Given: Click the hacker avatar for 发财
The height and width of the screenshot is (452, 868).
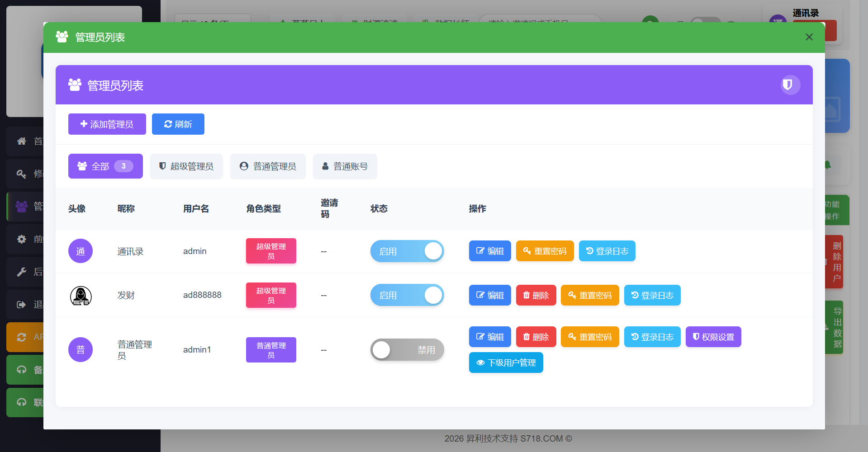Looking at the screenshot, I should point(81,296).
